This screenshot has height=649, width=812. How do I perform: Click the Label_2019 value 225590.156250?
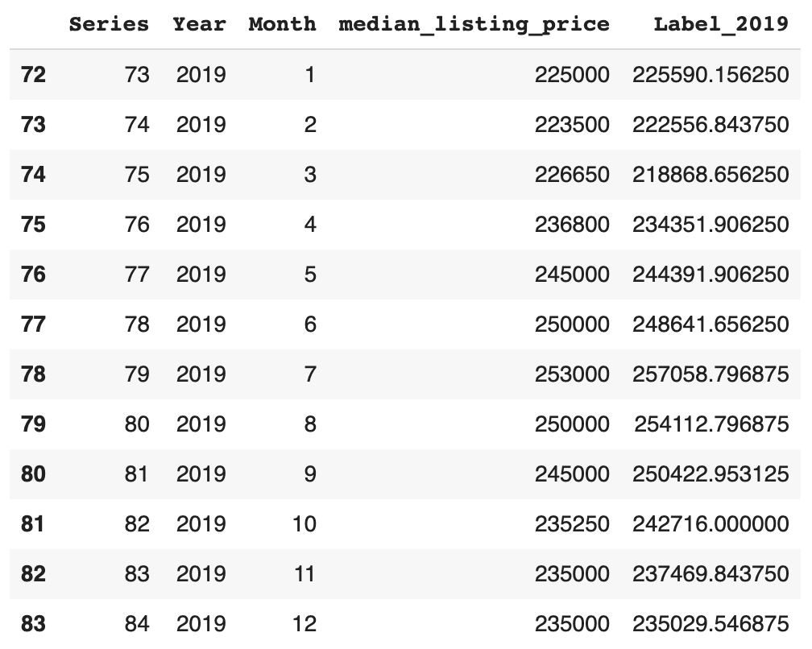[x=710, y=75]
